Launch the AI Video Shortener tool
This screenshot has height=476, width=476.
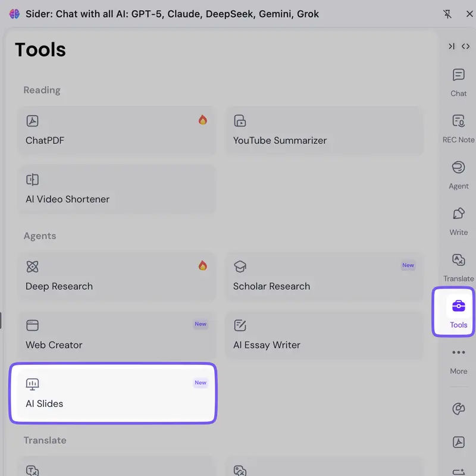[117, 189]
